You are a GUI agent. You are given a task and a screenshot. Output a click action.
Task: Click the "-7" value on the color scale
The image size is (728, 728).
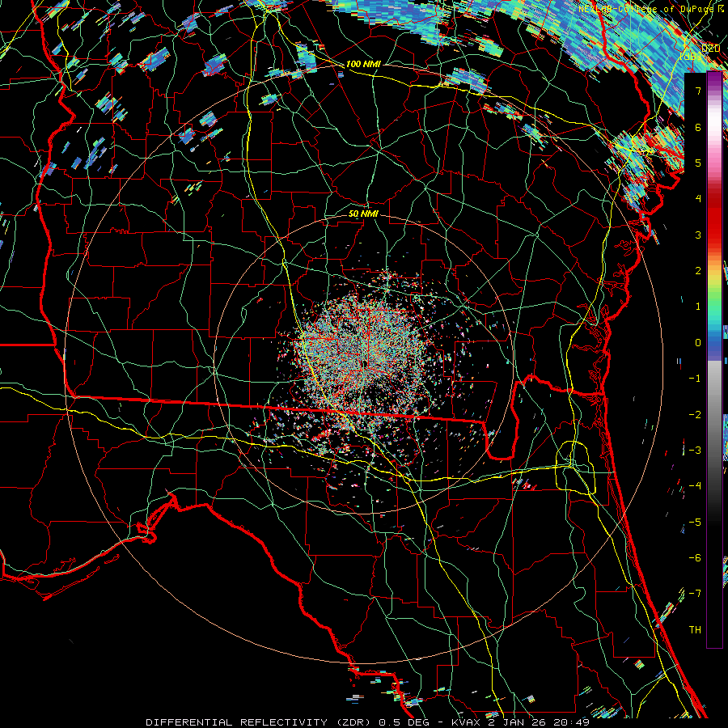click(695, 594)
